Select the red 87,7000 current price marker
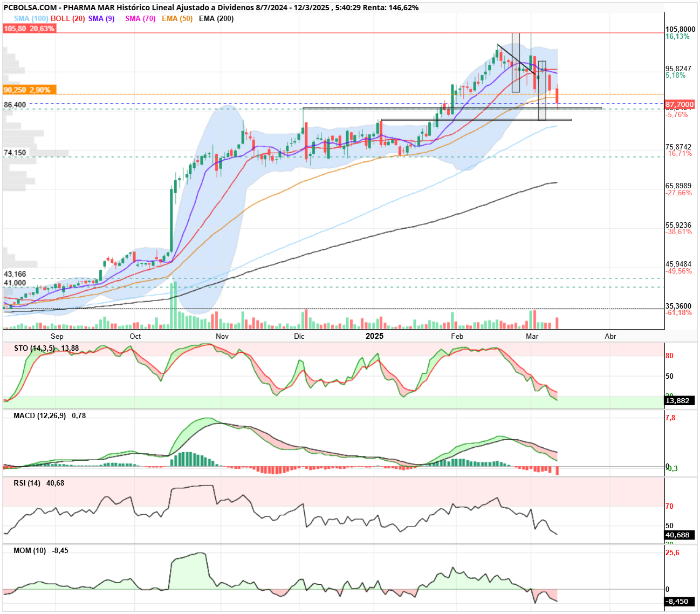The image size is (700, 614). coord(680,104)
